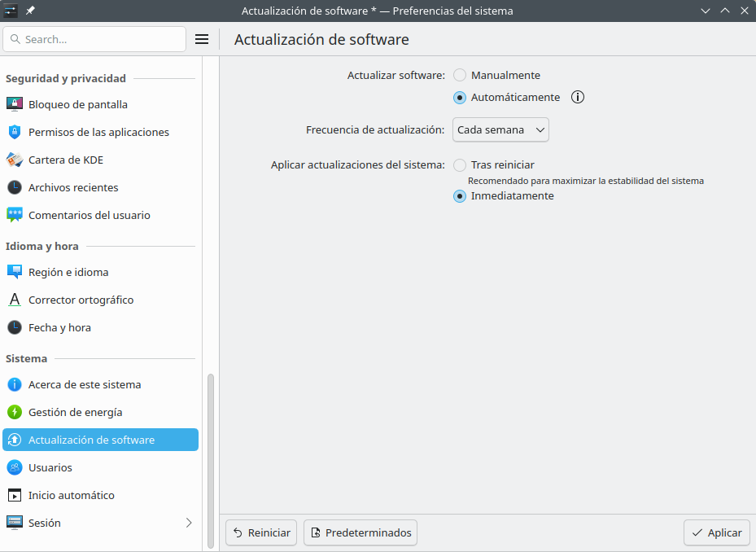
Task: Open Gestión de energía icon
Action: (x=15, y=412)
